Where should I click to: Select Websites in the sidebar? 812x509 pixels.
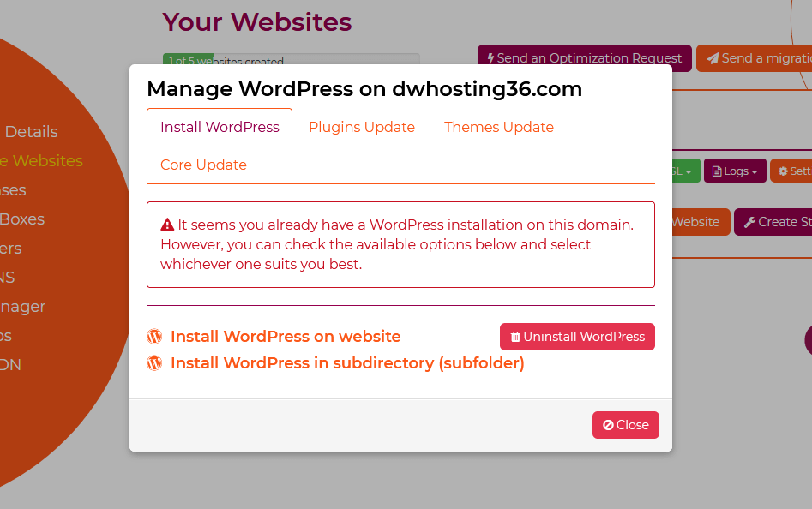41,161
